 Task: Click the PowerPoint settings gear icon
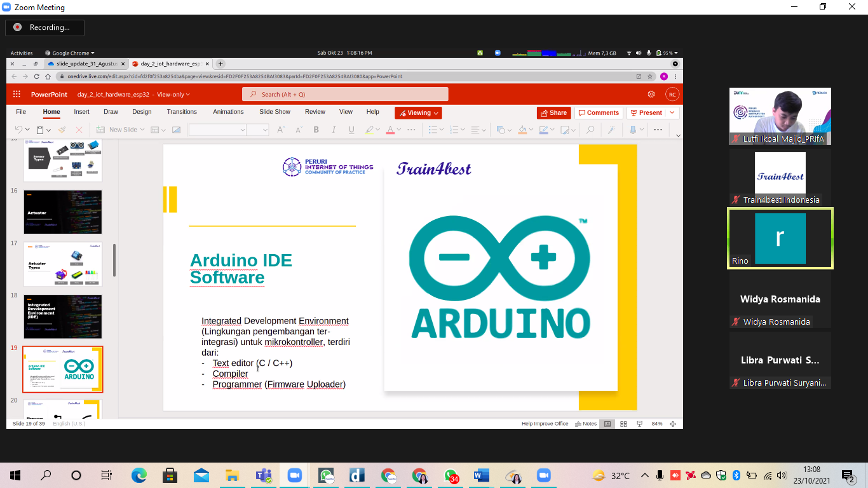coord(651,94)
